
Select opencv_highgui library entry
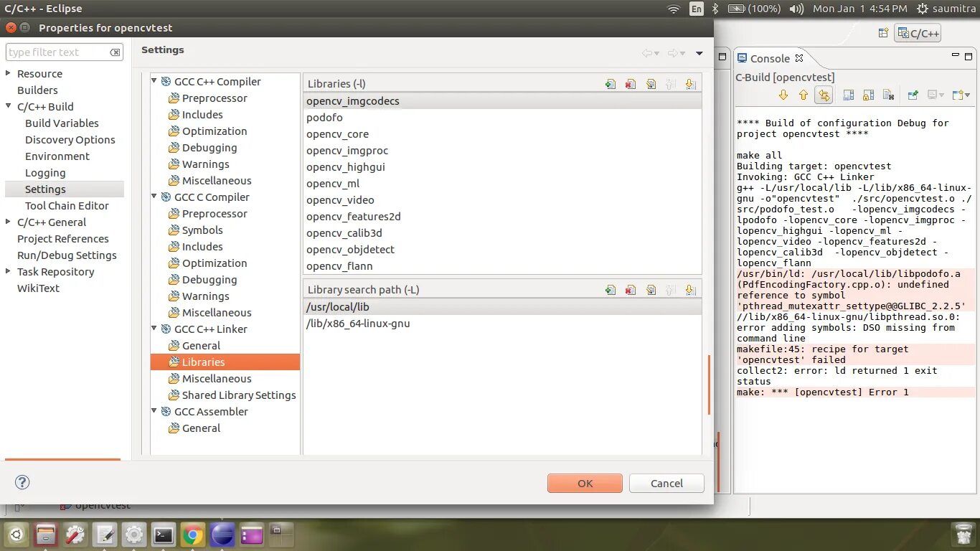click(502, 167)
